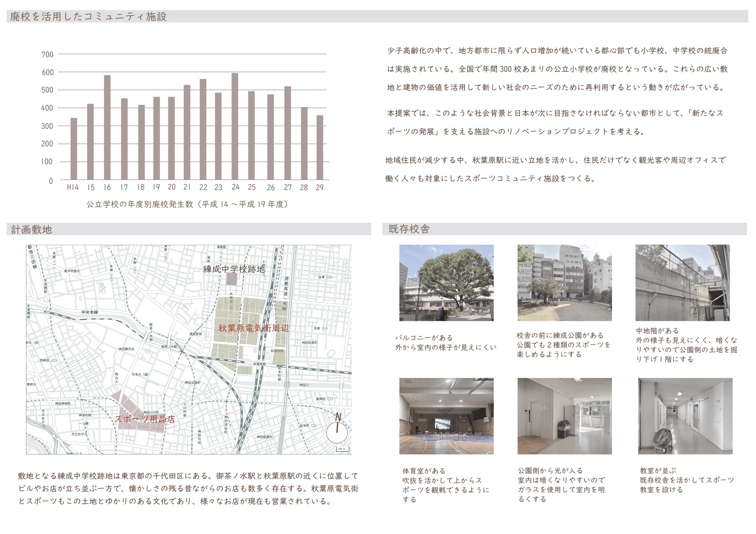Click the 廃校を活用したコミュニティ施設 title bar

88,16
